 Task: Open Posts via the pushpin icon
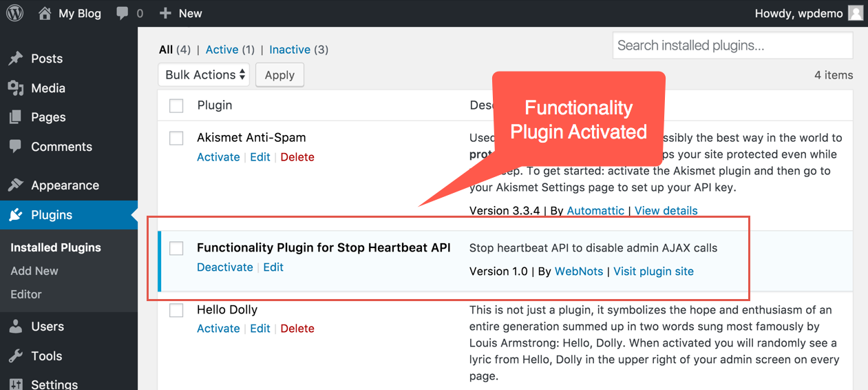coord(15,59)
